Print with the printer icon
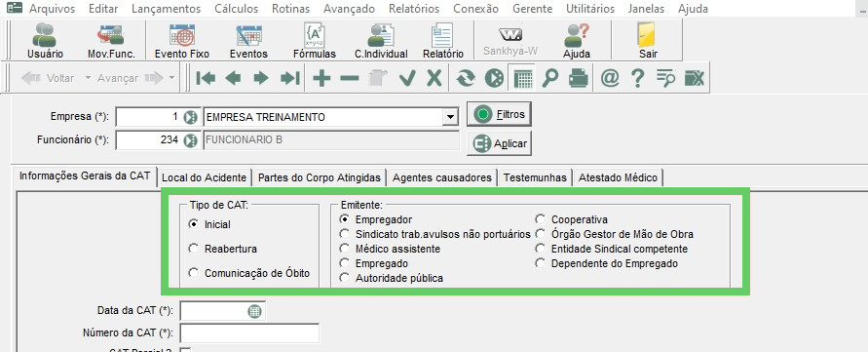 point(578,78)
